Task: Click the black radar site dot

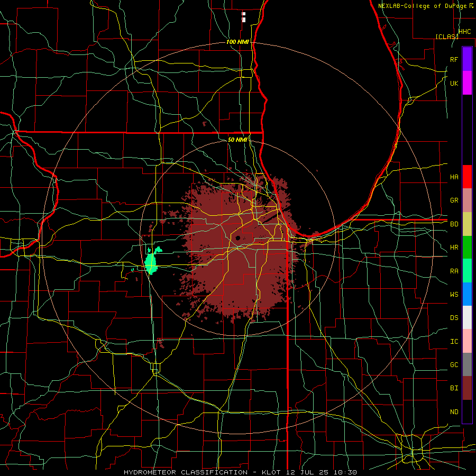Action: coord(237,238)
